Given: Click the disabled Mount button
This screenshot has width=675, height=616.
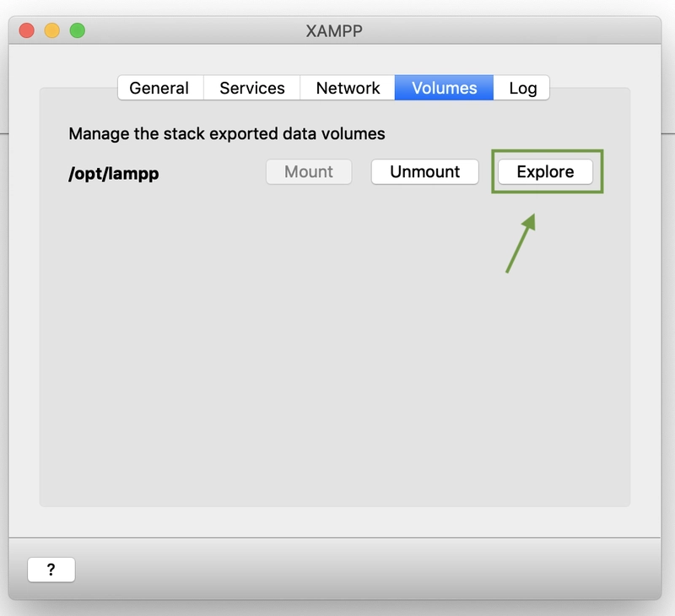Looking at the screenshot, I should point(309,172).
